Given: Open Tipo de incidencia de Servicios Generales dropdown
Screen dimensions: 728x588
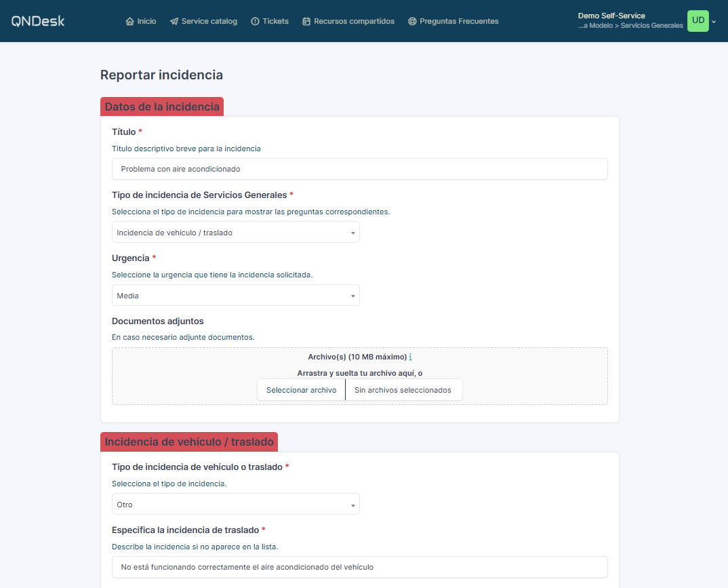Looking at the screenshot, I should [x=235, y=232].
